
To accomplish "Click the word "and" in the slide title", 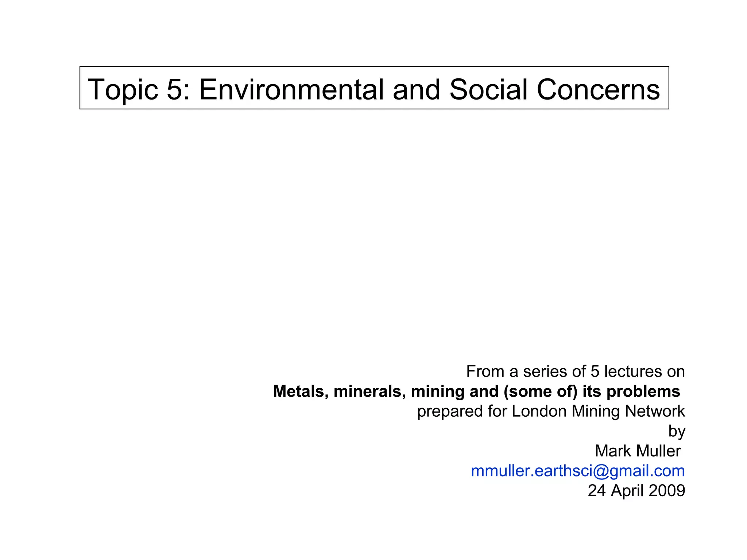I will click(x=417, y=90).
